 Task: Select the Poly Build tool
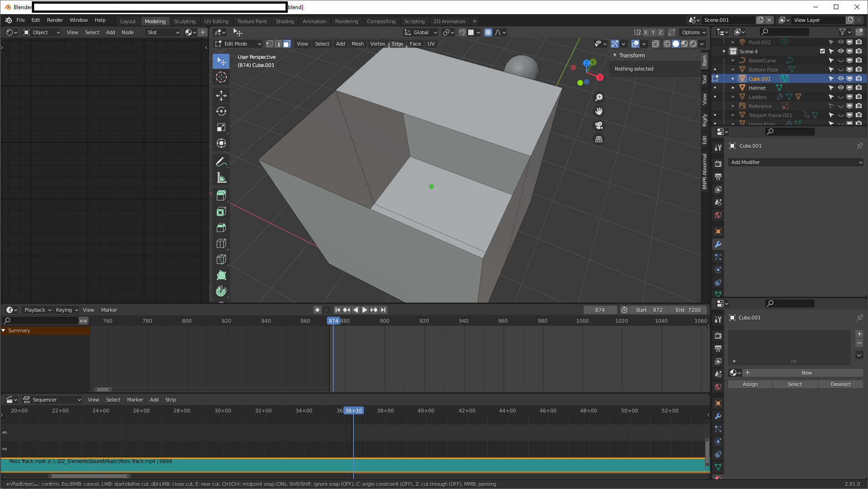[221, 276]
